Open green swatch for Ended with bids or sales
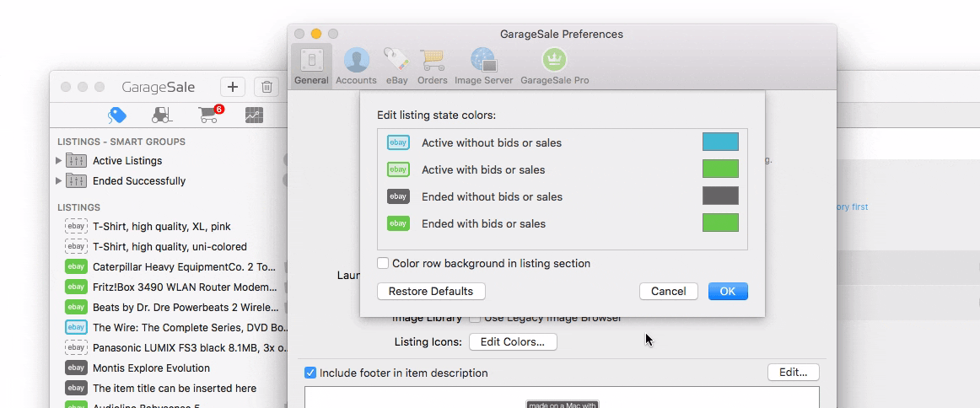 tap(720, 223)
